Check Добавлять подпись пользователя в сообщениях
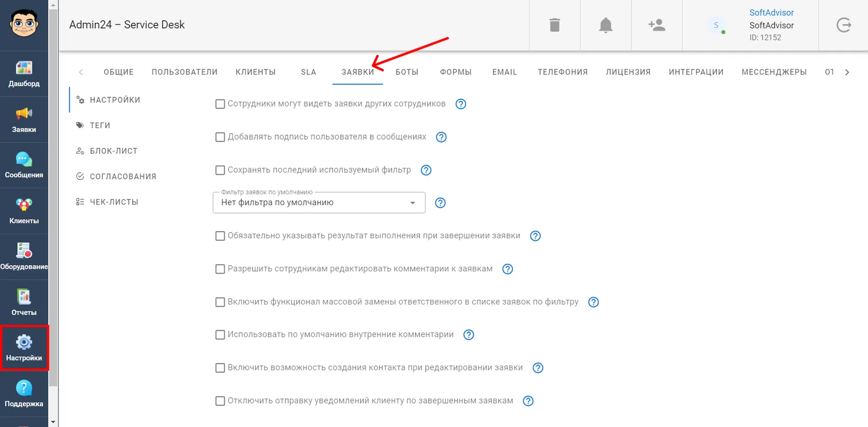 (x=220, y=137)
